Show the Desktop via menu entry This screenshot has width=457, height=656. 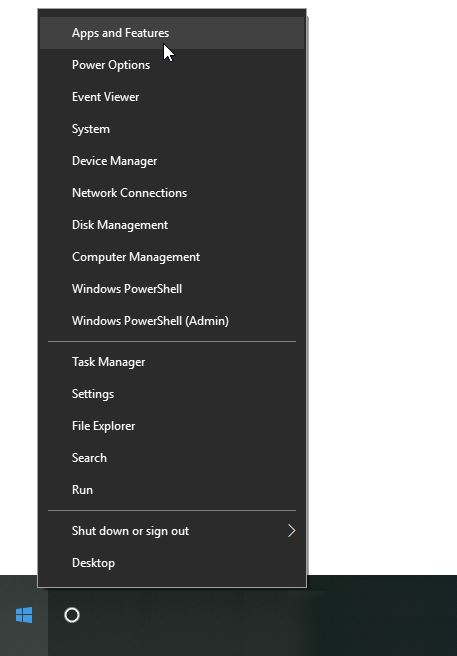coord(172,563)
